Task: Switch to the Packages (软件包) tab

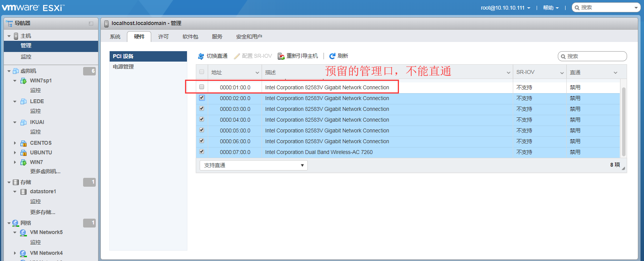Action: click(190, 37)
